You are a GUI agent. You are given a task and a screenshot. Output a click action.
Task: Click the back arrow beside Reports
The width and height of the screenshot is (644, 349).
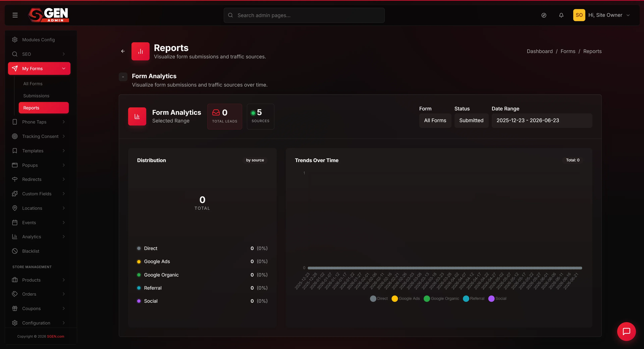(123, 51)
